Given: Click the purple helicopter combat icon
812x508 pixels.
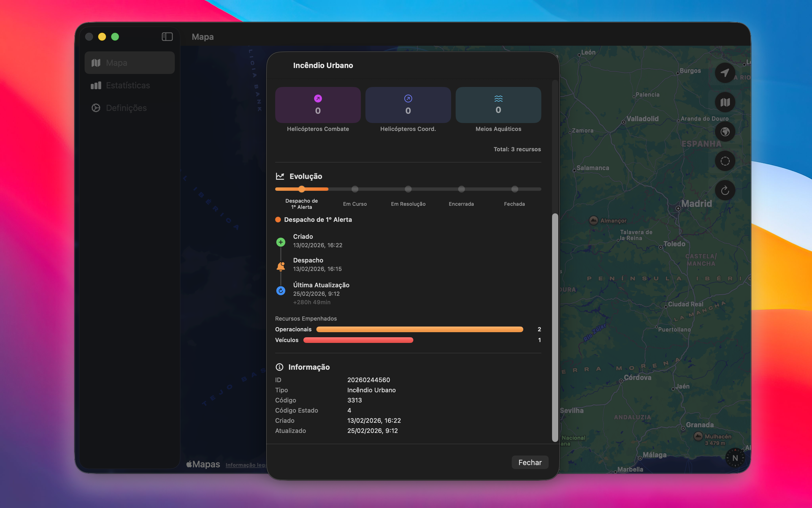Looking at the screenshot, I should pos(318,98).
